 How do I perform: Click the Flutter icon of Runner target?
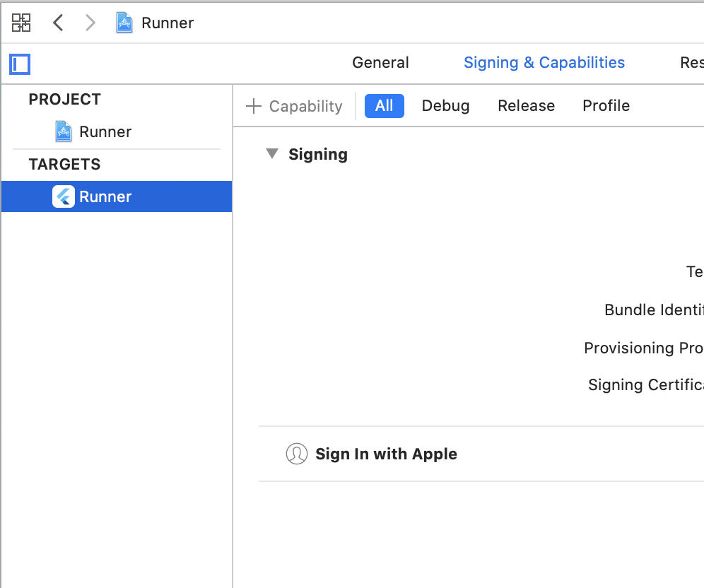point(64,196)
